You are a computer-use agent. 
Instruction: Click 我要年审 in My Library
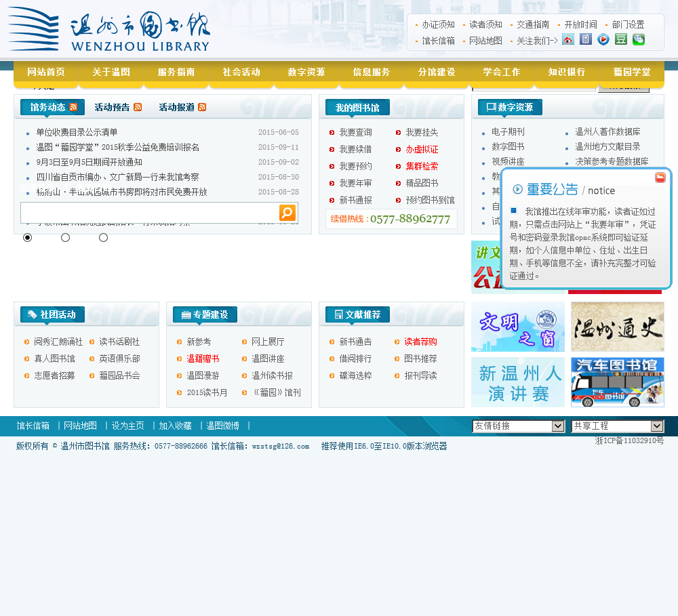coord(355,183)
